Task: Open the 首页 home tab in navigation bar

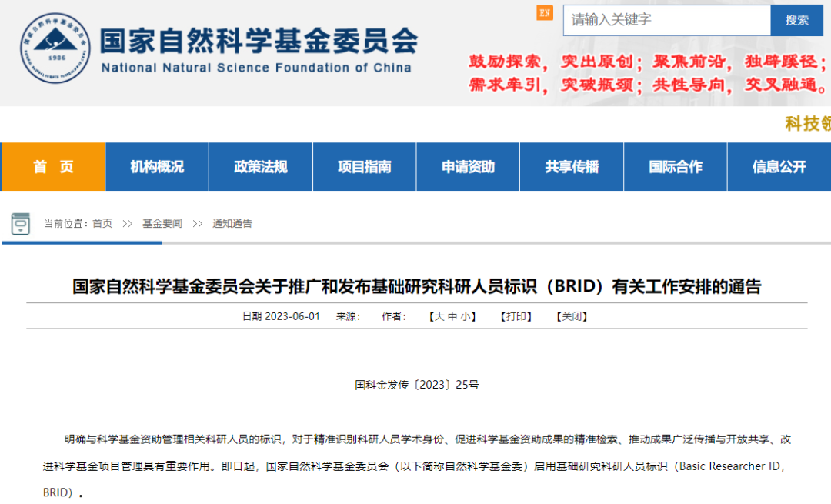Action: tap(53, 167)
